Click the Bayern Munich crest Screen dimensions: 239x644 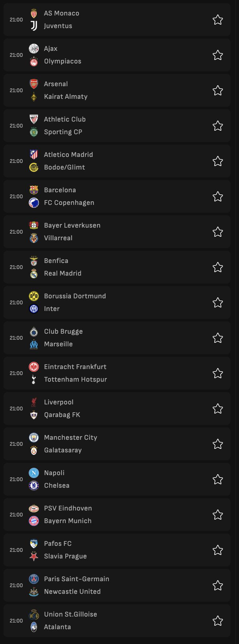pos(34,521)
